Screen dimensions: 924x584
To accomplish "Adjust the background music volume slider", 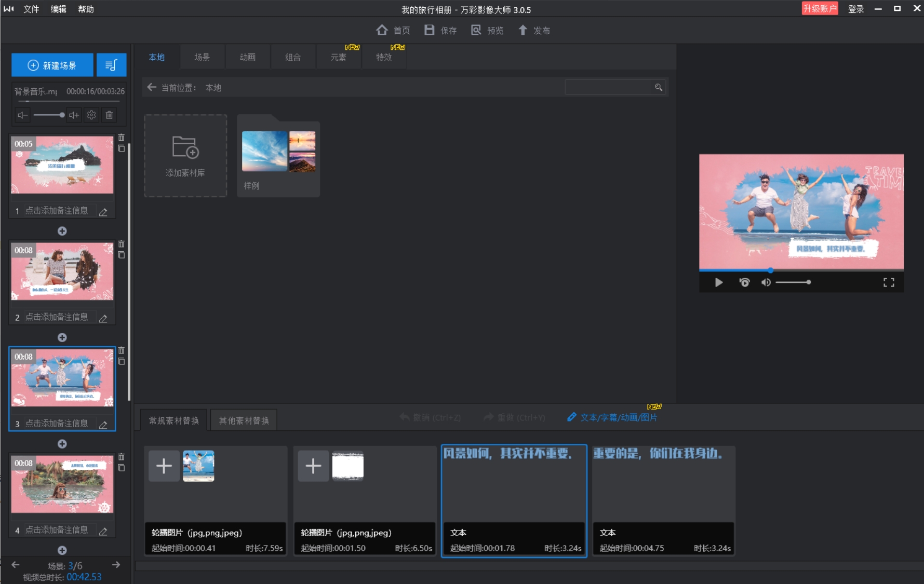I will click(48, 115).
